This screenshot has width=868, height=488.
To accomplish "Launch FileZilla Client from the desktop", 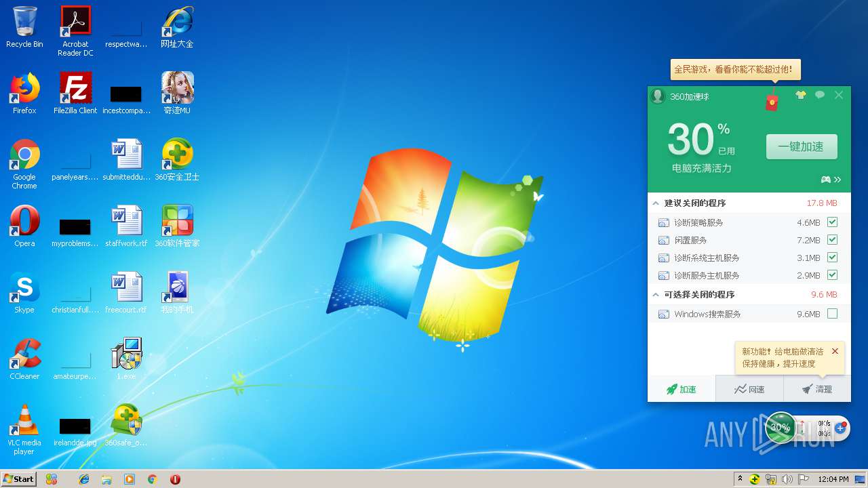I will coord(75,94).
